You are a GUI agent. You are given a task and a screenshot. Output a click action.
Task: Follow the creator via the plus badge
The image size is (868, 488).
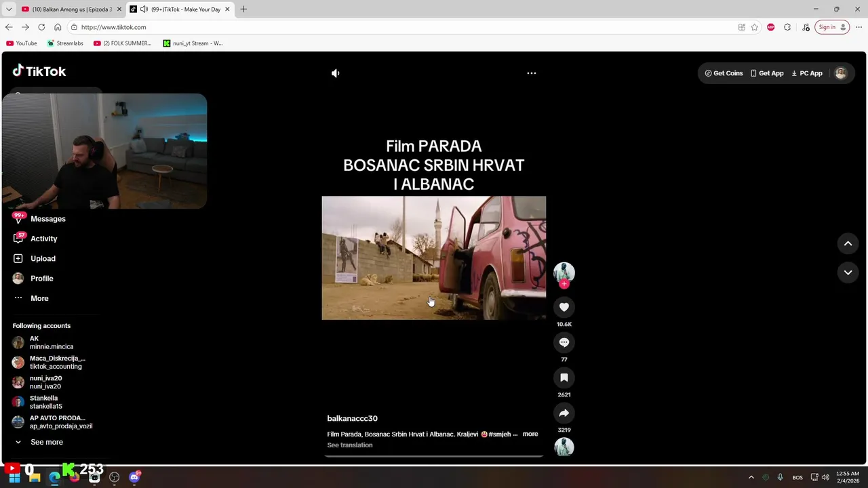pyautogui.click(x=564, y=284)
